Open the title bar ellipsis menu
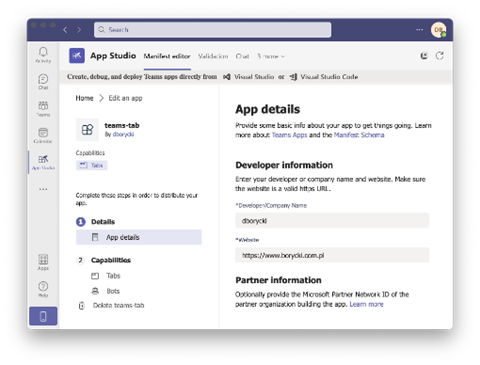Screen dimensions: 480x365 [419, 30]
